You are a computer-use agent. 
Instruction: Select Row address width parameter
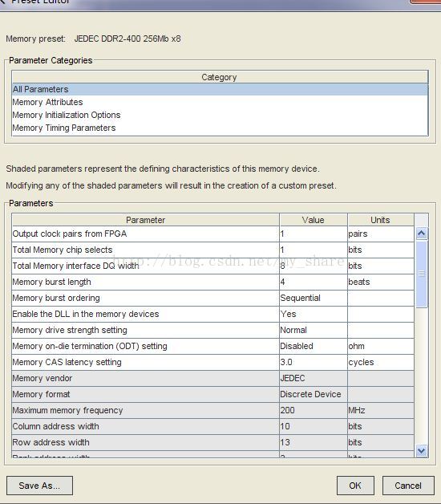[x=145, y=443]
